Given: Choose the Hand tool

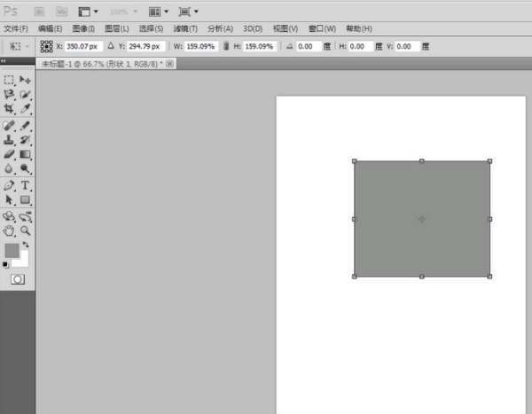Looking at the screenshot, I should pos(9,230).
